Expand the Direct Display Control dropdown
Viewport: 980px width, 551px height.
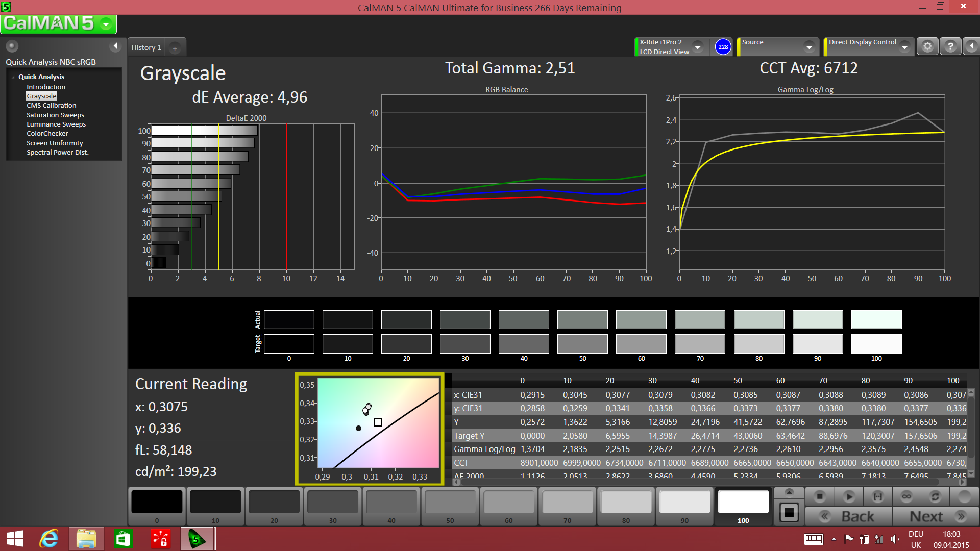click(x=904, y=47)
